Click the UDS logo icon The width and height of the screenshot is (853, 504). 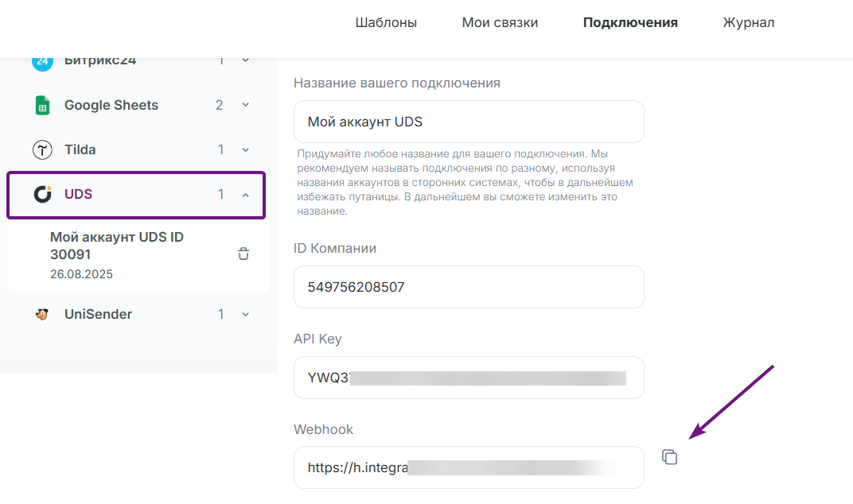pyautogui.click(x=42, y=194)
